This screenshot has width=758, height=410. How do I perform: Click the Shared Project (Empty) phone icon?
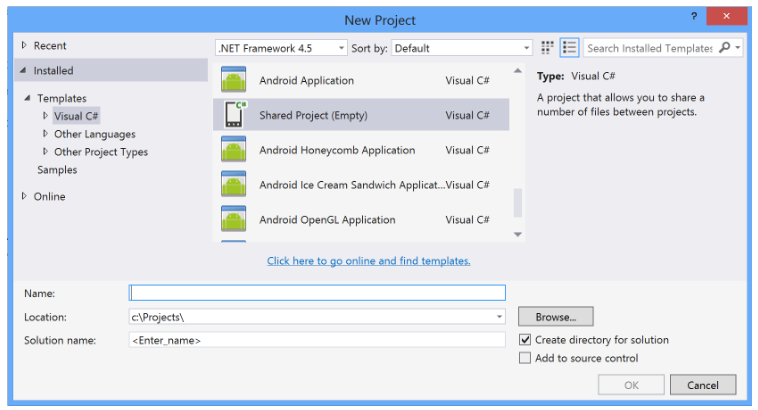[x=235, y=115]
